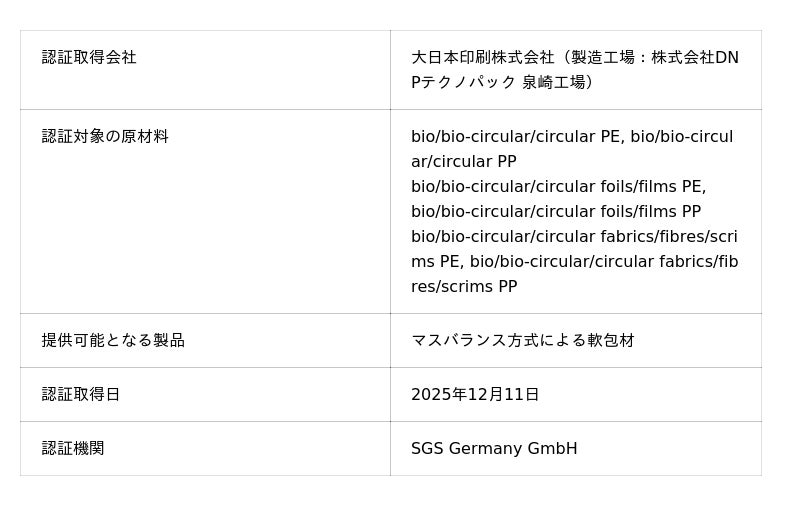Click the 'res/scrims PP' line
The height and width of the screenshot is (506, 800).
tap(463, 287)
